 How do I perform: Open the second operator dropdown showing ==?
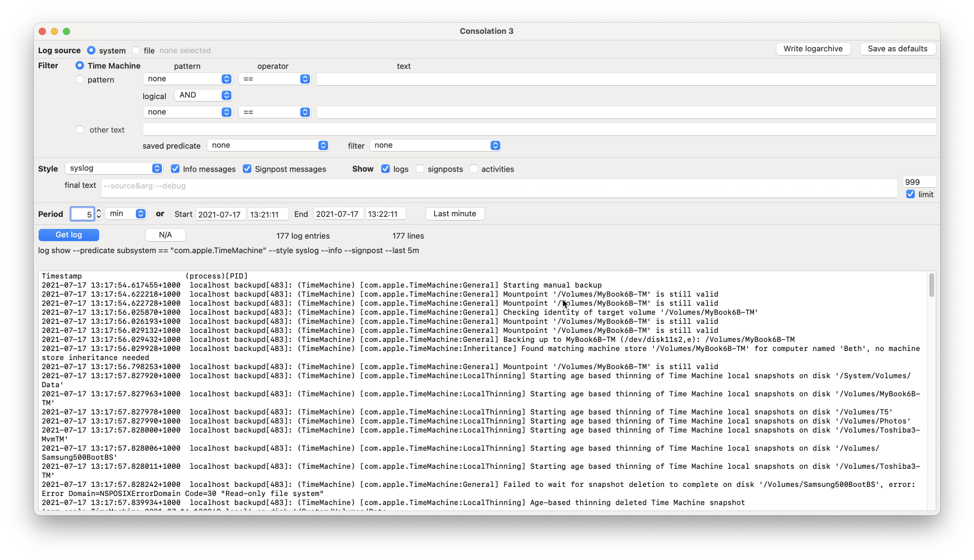pyautogui.click(x=274, y=112)
